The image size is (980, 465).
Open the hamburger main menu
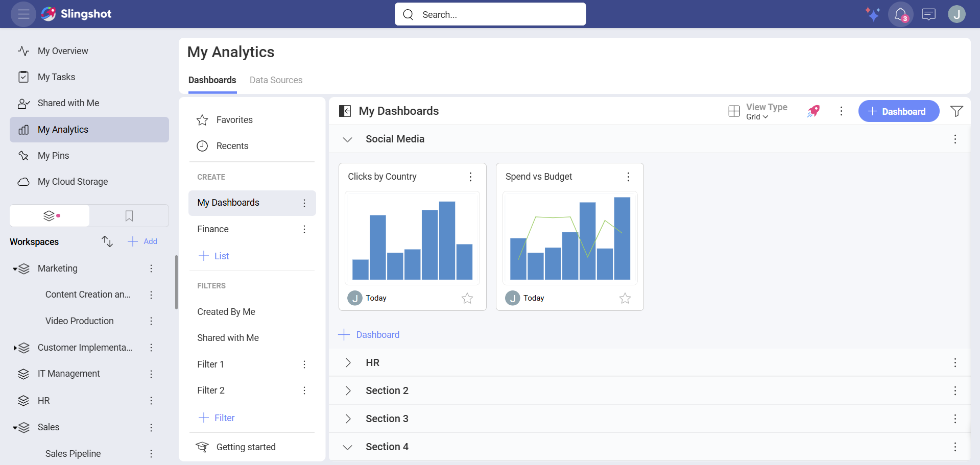[23, 14]
